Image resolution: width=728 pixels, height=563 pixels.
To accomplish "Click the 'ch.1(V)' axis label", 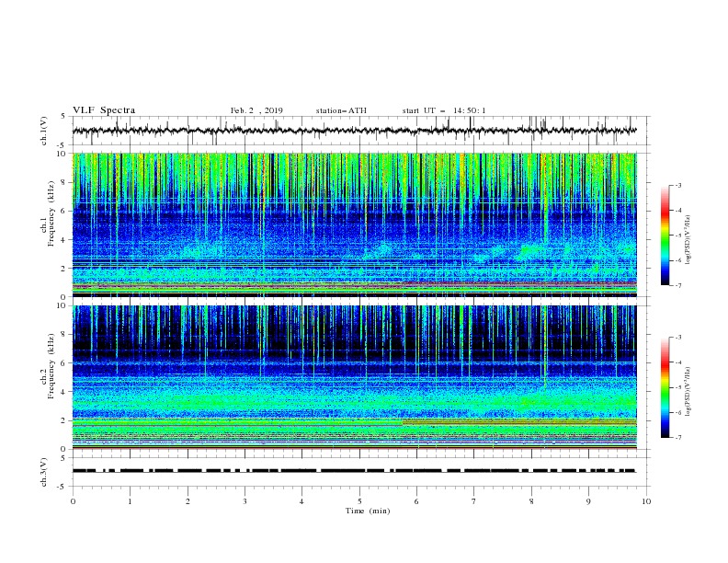I will click(44, 131).
